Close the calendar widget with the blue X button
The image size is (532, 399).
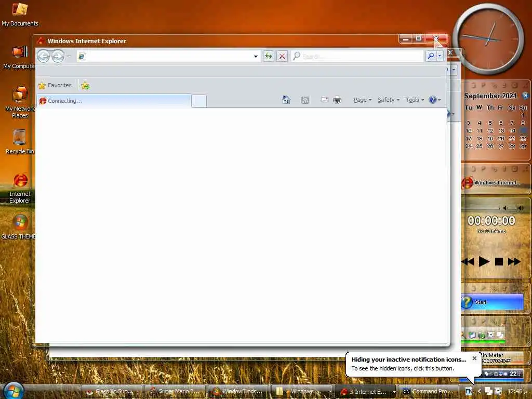(x=525, y=96)
